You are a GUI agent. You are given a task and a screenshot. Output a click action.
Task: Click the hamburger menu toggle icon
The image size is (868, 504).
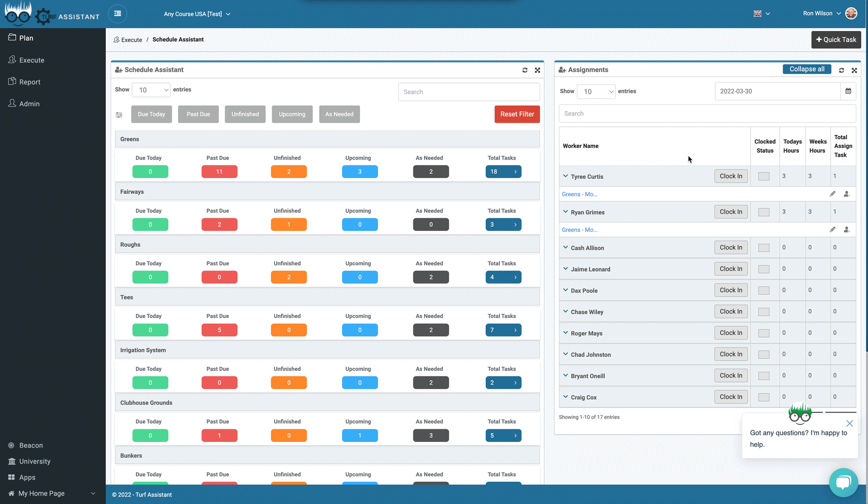(x=117, y=14)
